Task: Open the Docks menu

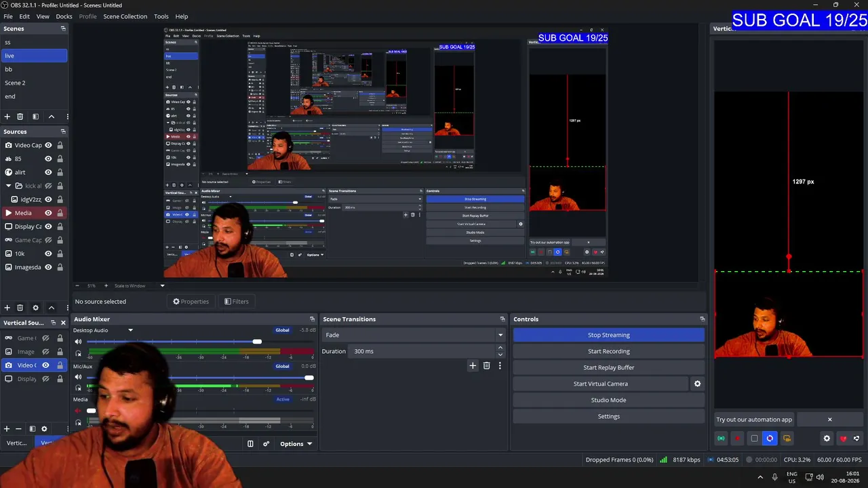Action: (x=64, y=16)
